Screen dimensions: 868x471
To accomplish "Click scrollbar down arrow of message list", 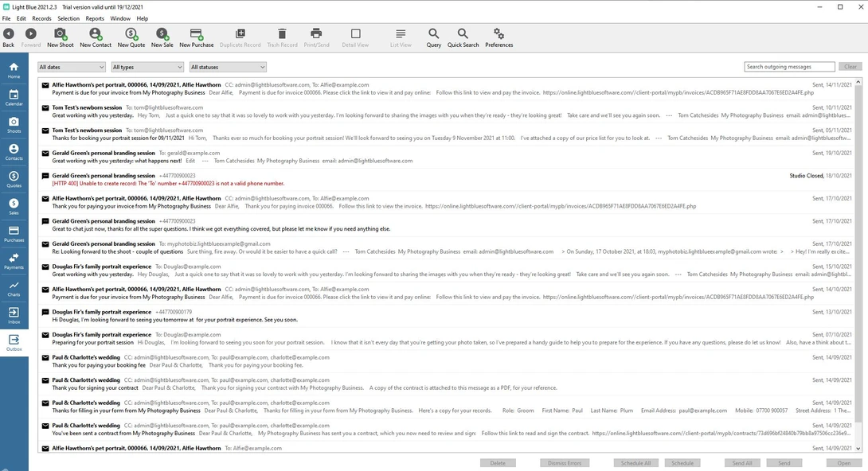I will pyautogui.click(x=858, y=449).
